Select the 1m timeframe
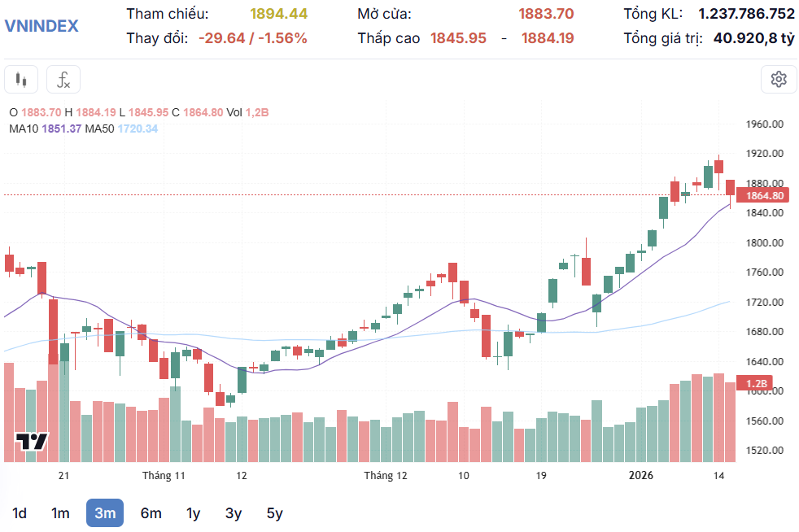 point(60,513)
